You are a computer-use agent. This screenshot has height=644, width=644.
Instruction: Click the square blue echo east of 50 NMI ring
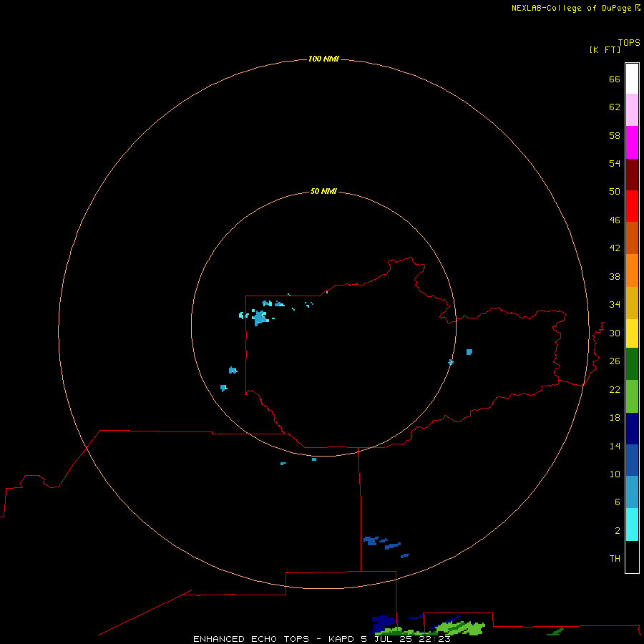point(469,352)
